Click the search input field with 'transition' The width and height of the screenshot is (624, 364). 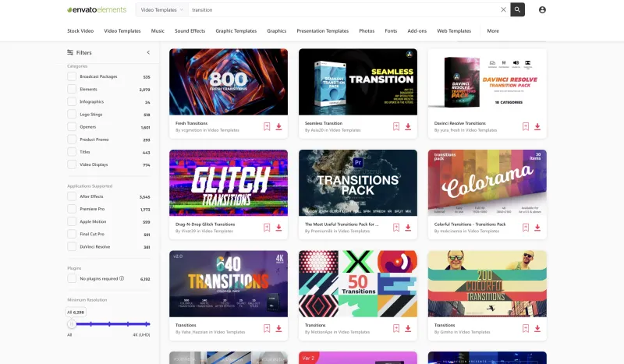[x=344, y=9]
